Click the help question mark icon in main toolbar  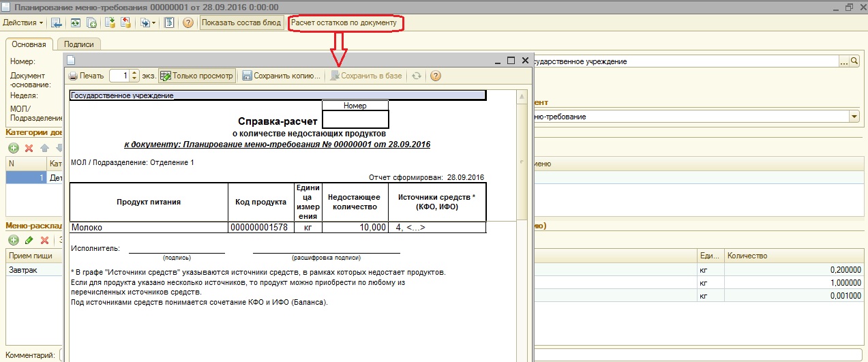click(188, 22)
